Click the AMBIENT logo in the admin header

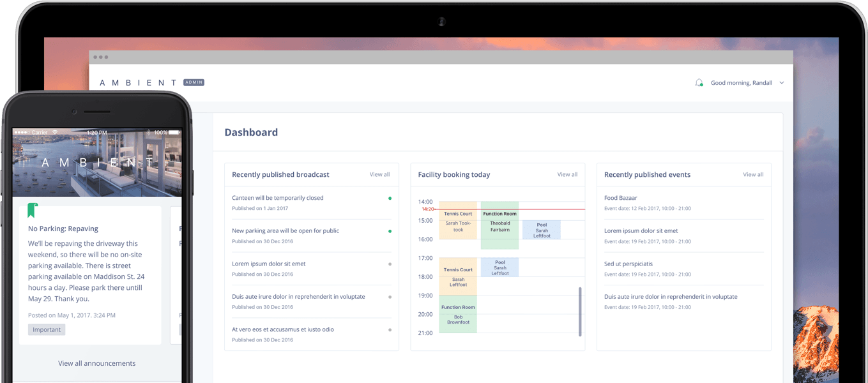[138, 82]
